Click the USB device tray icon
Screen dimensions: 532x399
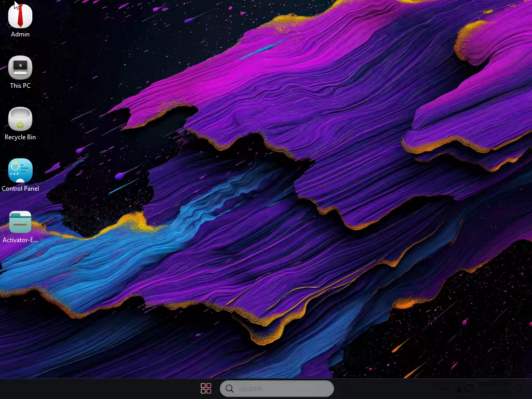point(458,389)
